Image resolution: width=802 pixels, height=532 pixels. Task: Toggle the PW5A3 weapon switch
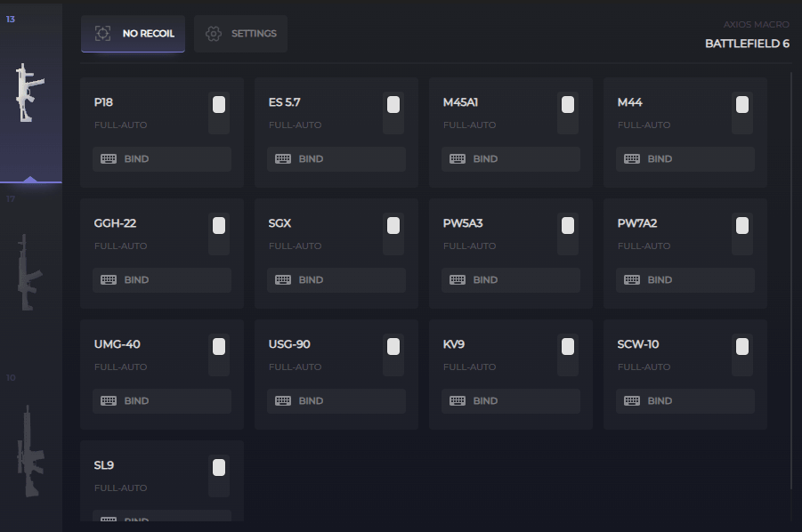point(568,234)
